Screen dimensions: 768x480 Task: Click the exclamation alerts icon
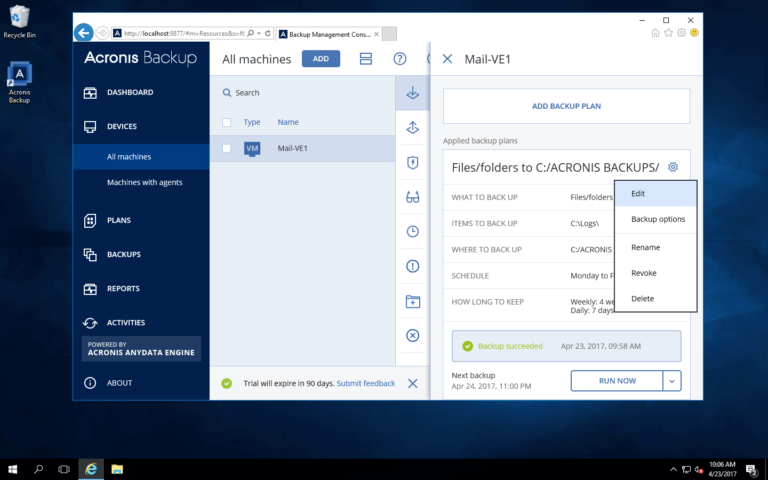click(412, 266)
